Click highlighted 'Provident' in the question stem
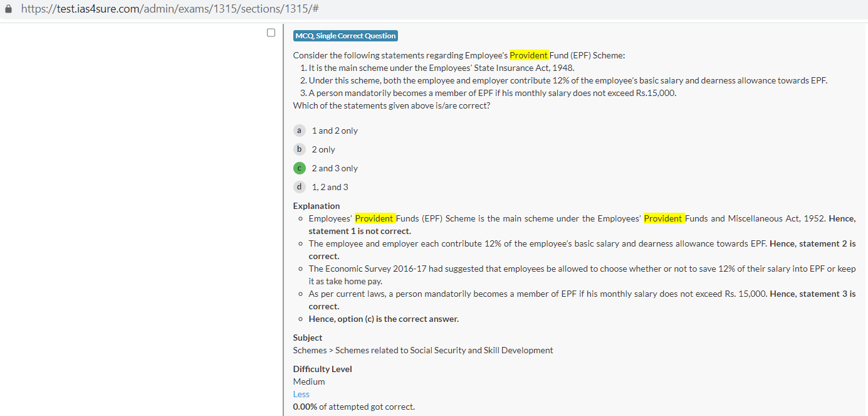The height and width of the screenshot is (416, 868). tap(528, 55)
